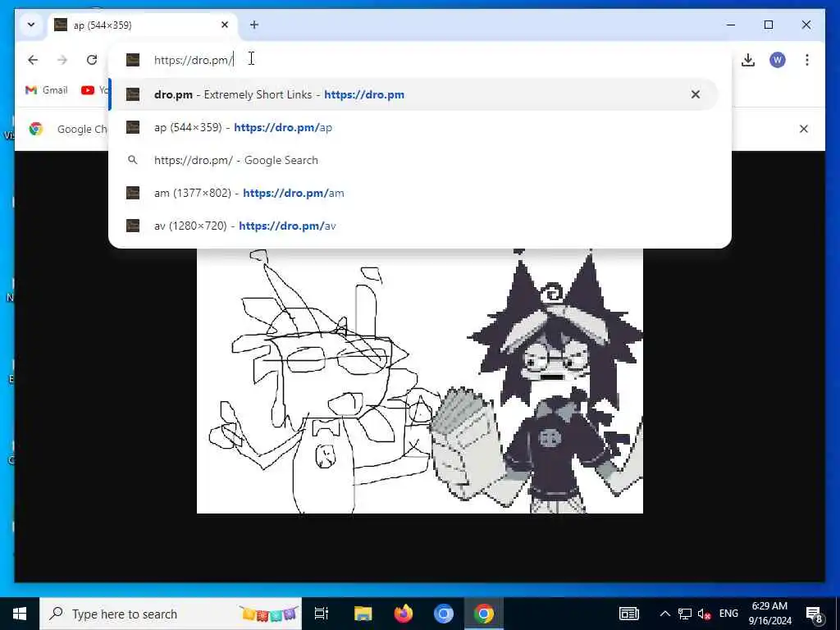Click the muted volume tray icon
Viewport: 840px width, 630px height.
(x=705, y=614)
